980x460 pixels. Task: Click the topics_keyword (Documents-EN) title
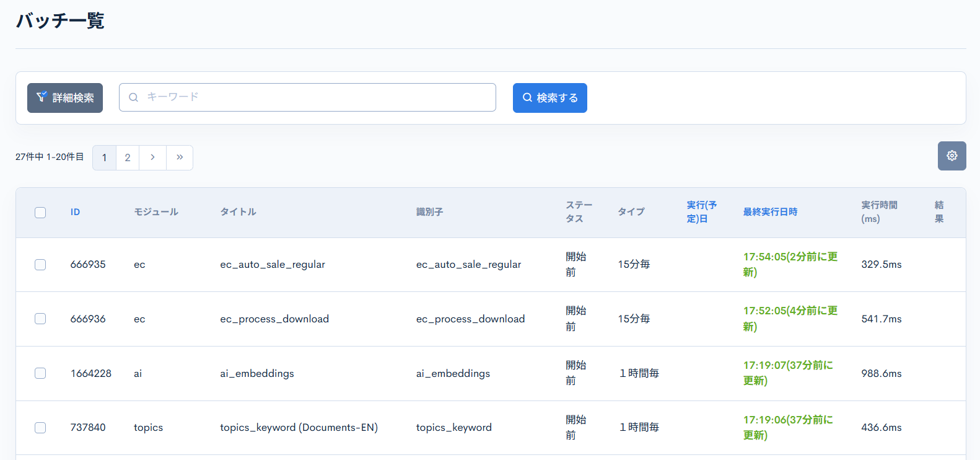[299, 428]
